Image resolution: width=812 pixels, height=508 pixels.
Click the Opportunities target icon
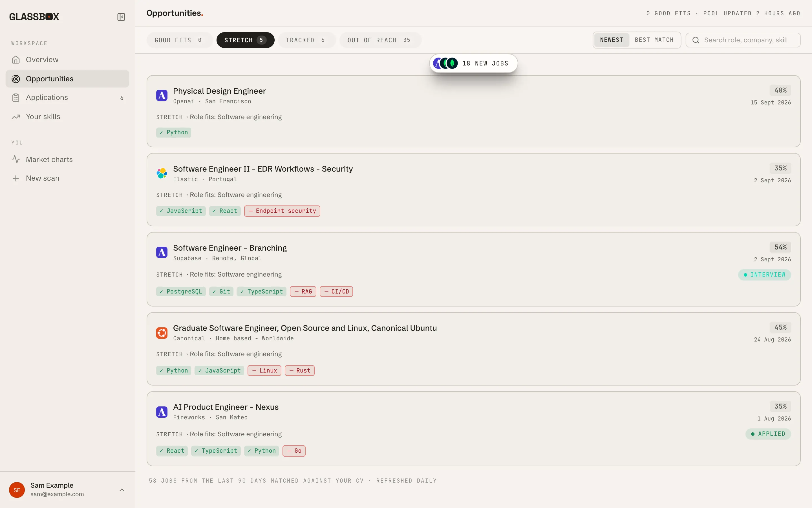click(x=16, y=79)
